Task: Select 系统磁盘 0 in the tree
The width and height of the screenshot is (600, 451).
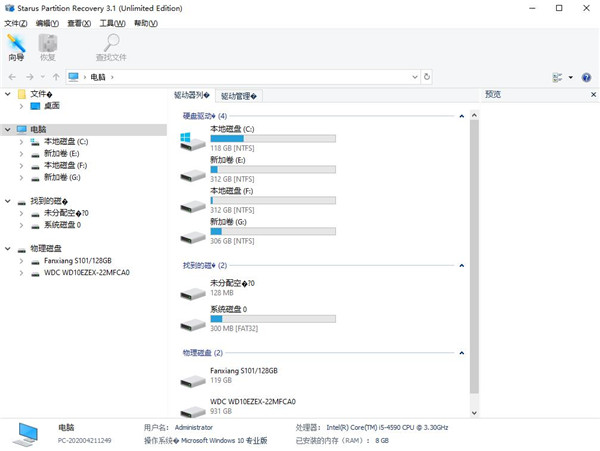Action: [62, 225]
